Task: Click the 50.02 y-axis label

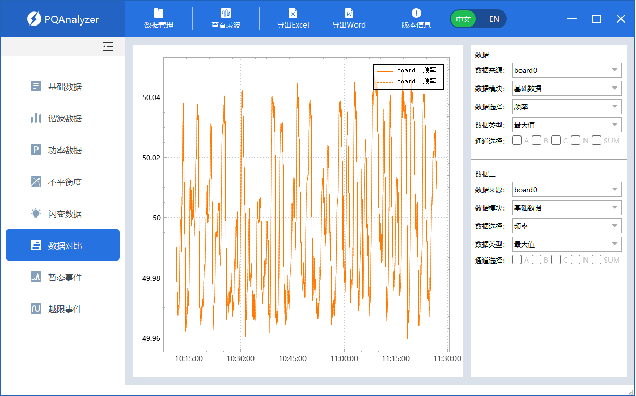Action: tap(151, 157)
